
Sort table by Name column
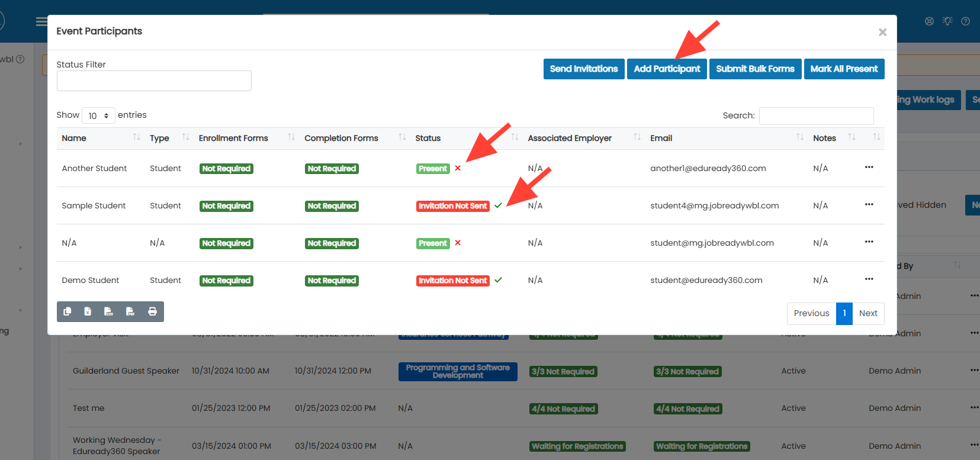click(101, 138)
